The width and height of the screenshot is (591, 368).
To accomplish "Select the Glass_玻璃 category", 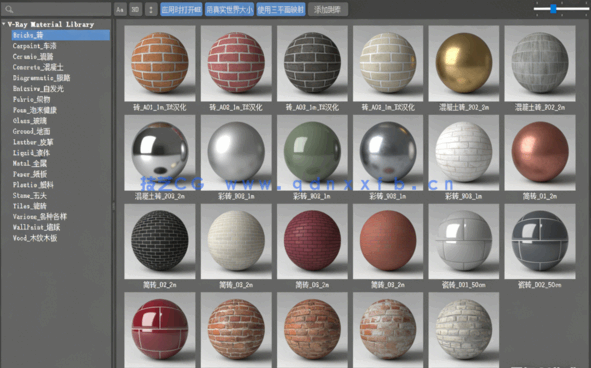I will coord(29,121).
